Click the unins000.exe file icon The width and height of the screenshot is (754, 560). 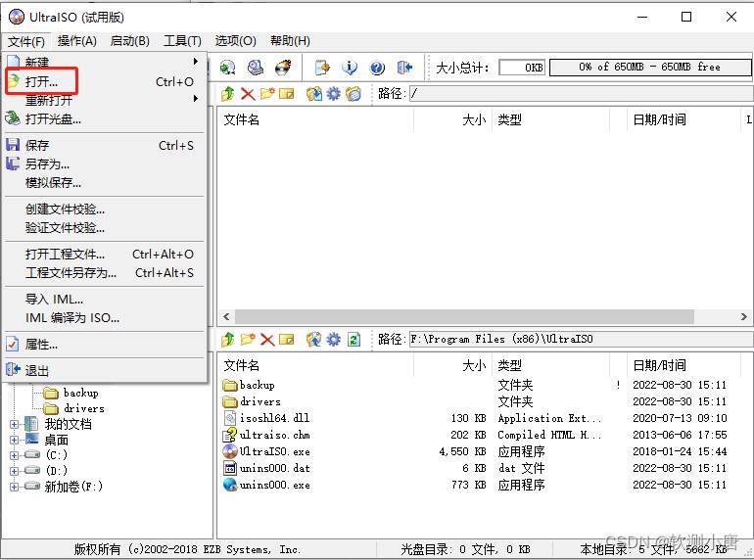tap(230, 485)
